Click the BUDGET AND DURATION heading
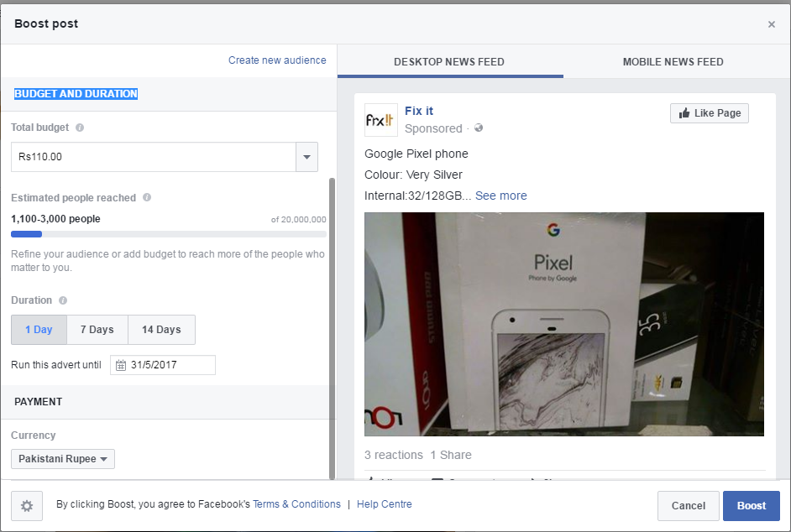 point(76,94)
